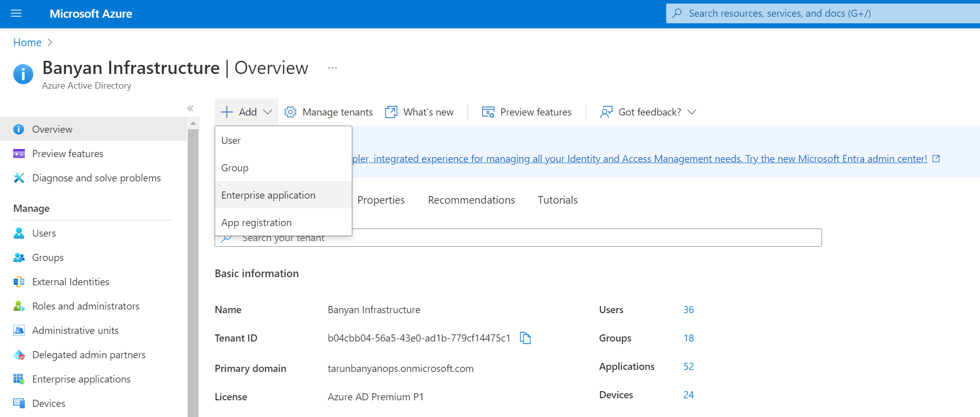Image resolution: width=980 pixels, height=417 pixels.
Task: Open the Users count 36 link
Action: (688, 310)
